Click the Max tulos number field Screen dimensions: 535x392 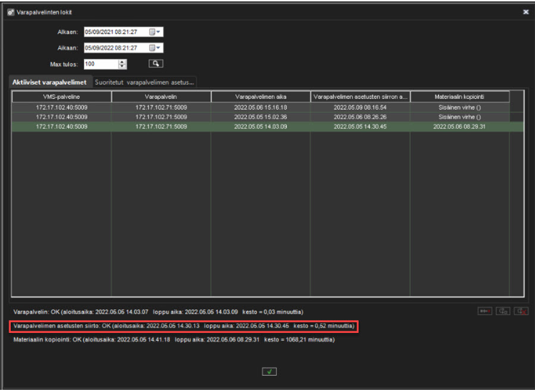pos(100,63)
